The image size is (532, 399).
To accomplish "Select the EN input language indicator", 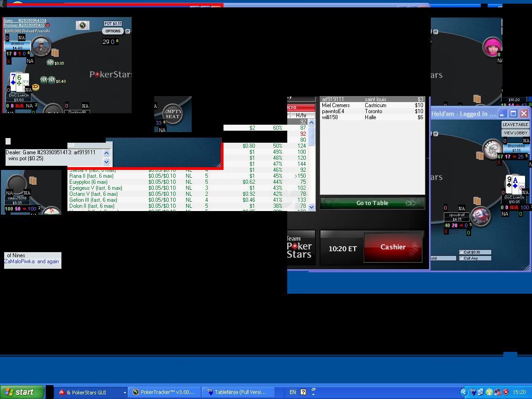I will (x=292, y=392).
